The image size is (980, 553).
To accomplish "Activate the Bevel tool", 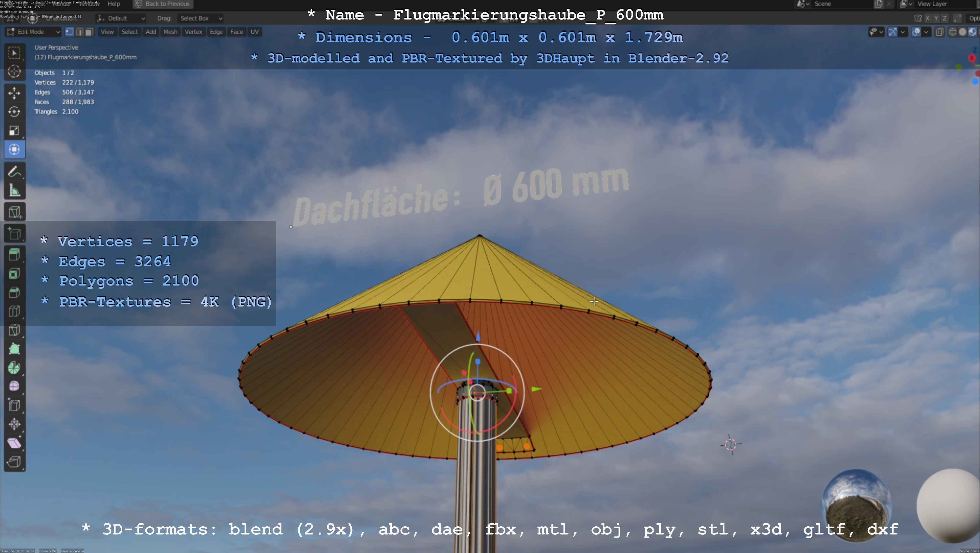I will (x=14, y=292).
